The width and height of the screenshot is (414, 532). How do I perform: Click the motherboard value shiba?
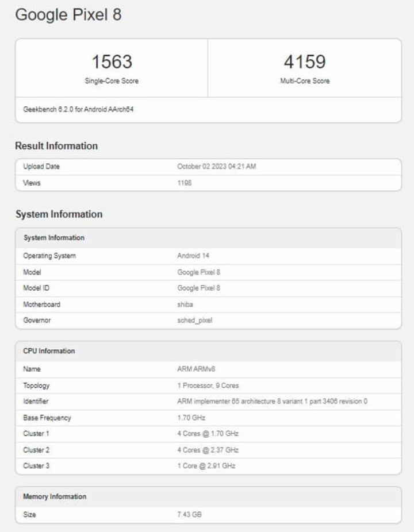click(185, 304)
